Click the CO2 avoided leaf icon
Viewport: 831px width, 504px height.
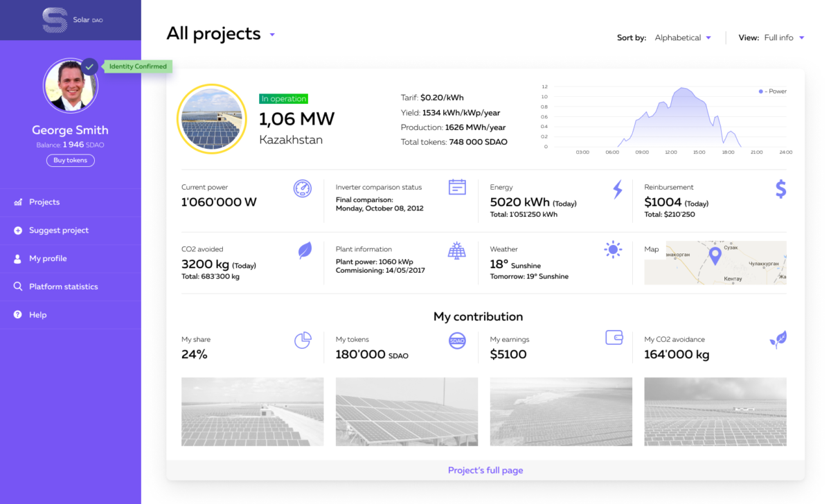[x=305, y=251]
